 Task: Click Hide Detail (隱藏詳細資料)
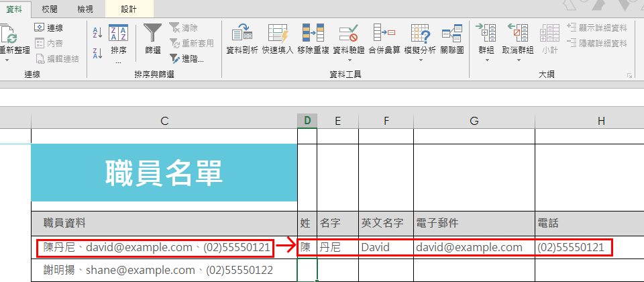click(x=597, y=43)
